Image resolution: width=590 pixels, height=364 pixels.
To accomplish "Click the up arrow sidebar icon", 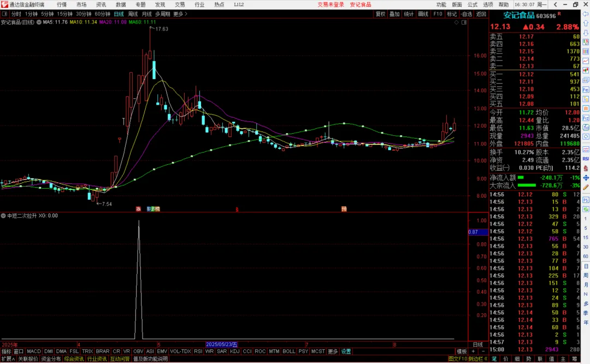I will point(586,23).
